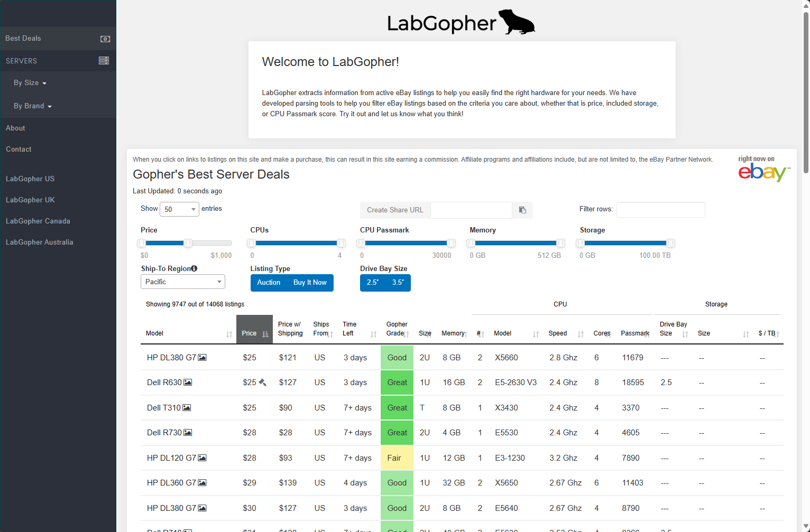Click the Create Share URL button
Image resolution: width=810 pixels, height=532 pixels.
point(395,210)
